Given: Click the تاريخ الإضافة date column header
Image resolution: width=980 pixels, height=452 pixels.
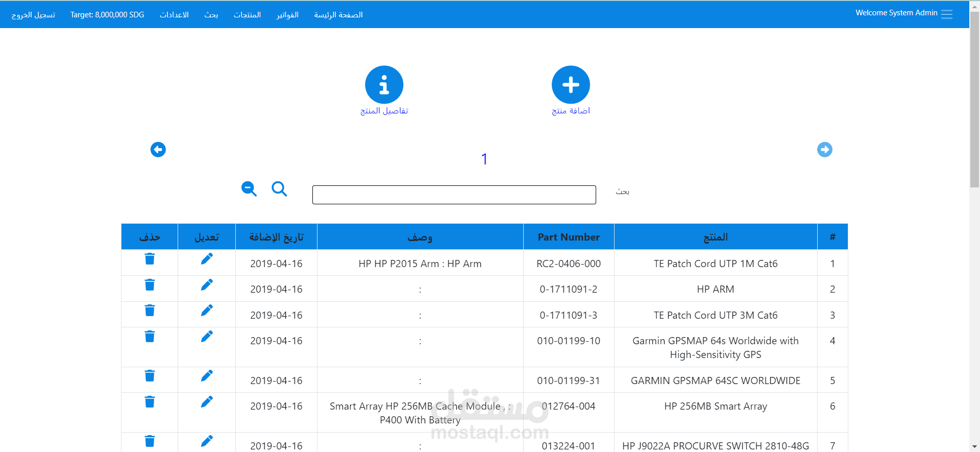Looking at the screenshot, I should (276, 237).
